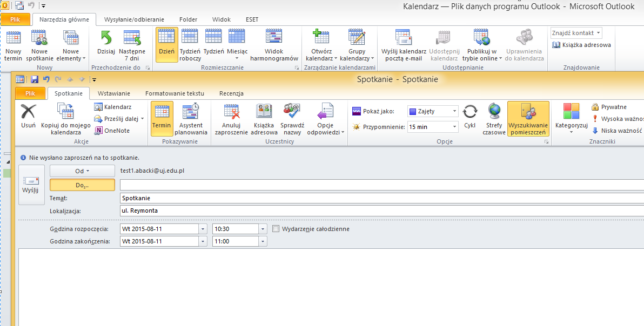Open Widok harmonogramów view

tap(274, 45)
